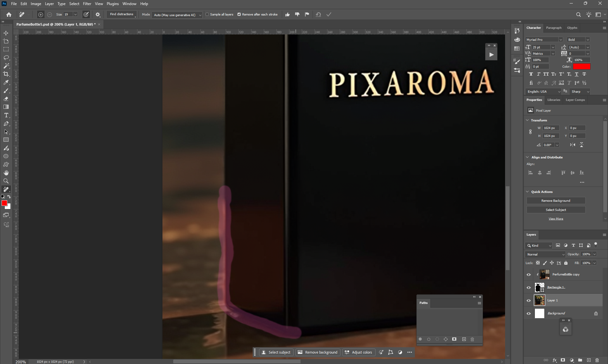Select the Eraser tool
The height and width of the screenshot is (364, 608).
click(x=6, y=99)
